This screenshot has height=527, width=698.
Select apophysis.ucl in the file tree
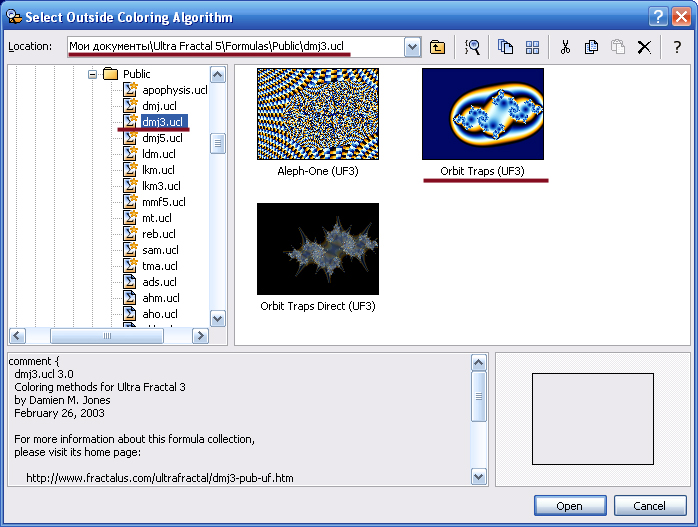[x=174, y=90]
